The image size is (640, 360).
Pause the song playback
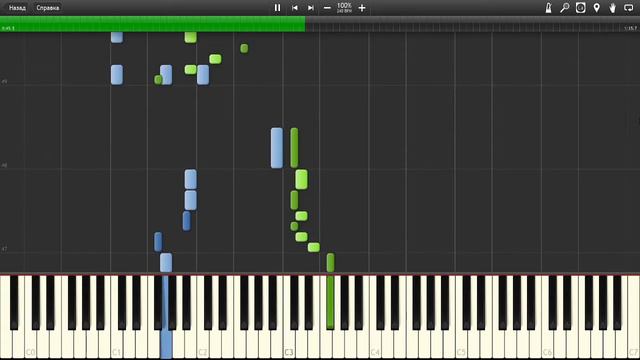(x=277, y=8)
